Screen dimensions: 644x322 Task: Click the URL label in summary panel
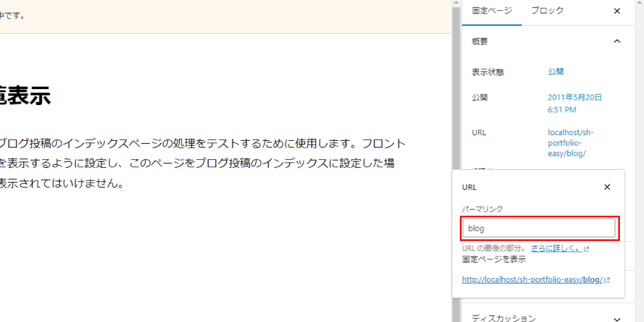click(479, 133)
